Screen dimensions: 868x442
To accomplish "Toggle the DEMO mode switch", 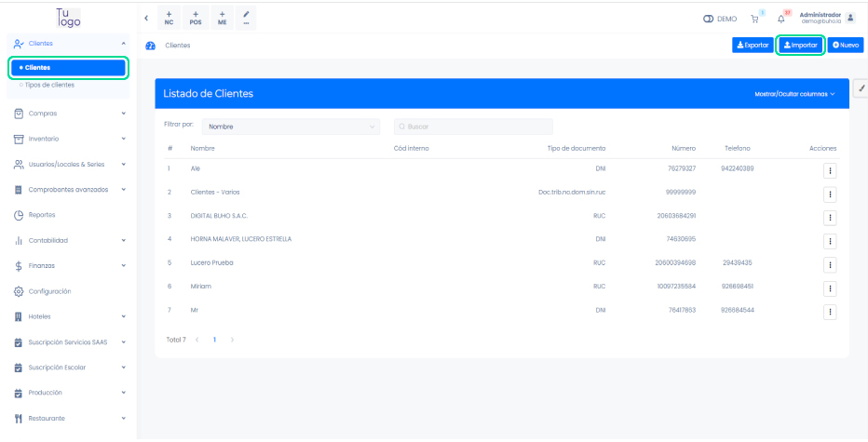I will 709,19.
